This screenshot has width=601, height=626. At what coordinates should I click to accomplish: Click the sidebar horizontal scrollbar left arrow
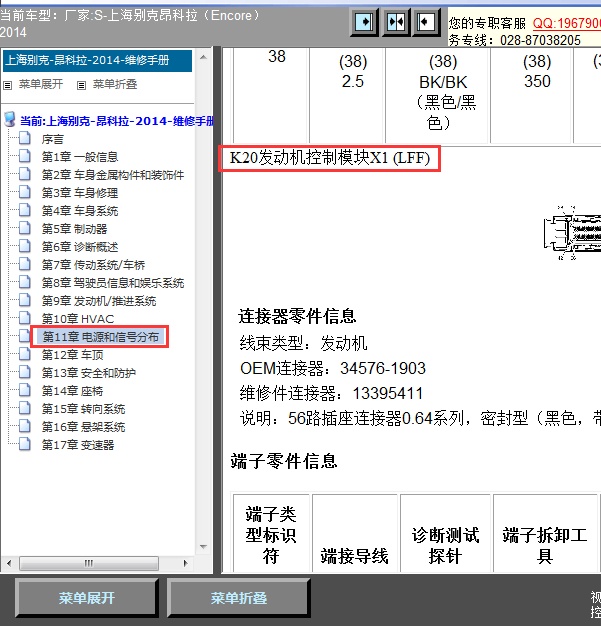(9, 563)
